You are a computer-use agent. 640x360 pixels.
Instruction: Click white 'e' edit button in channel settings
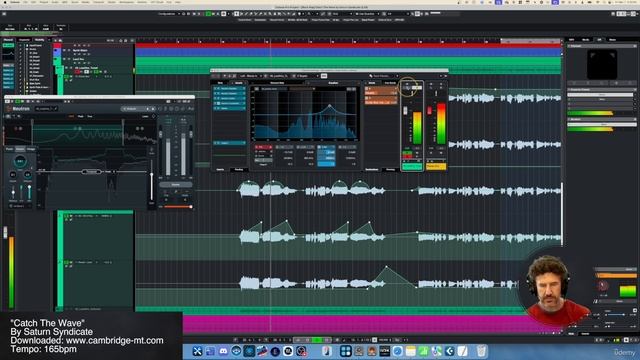(x=417, y=87)
